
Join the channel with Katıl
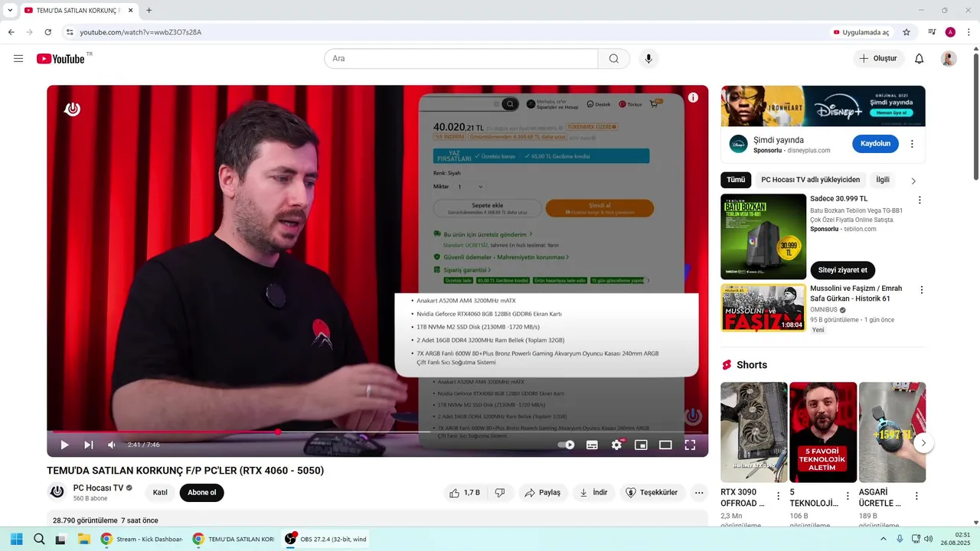point(160,493)
